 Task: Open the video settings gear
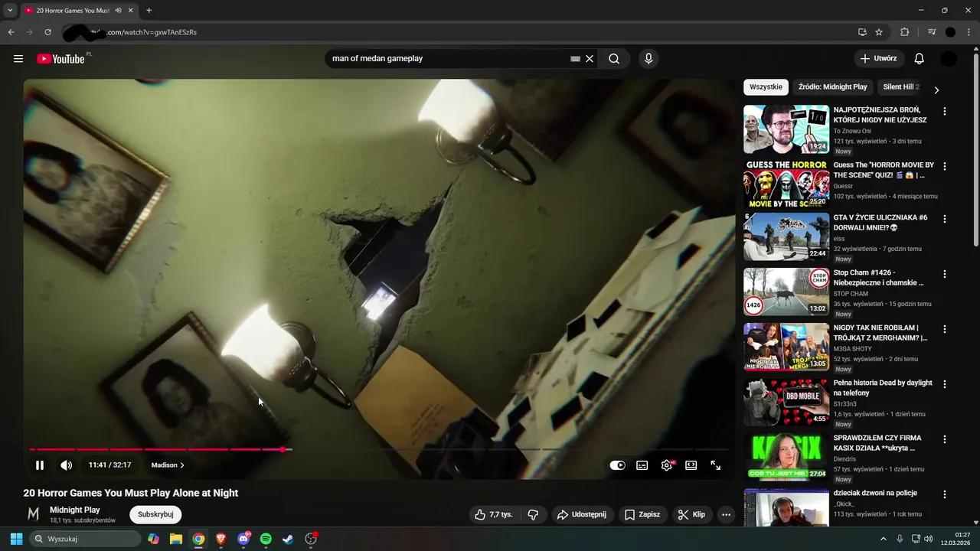coord(666,465)
